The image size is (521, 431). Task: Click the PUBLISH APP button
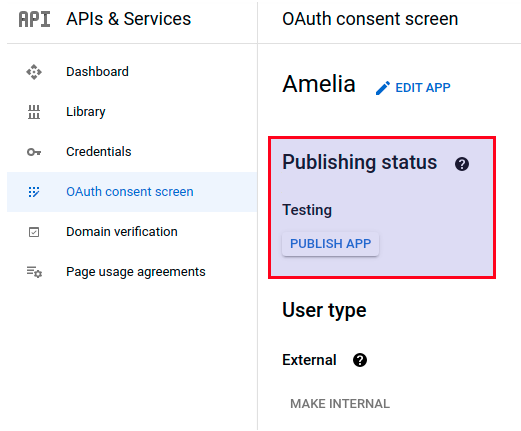(x=330, y=244)
